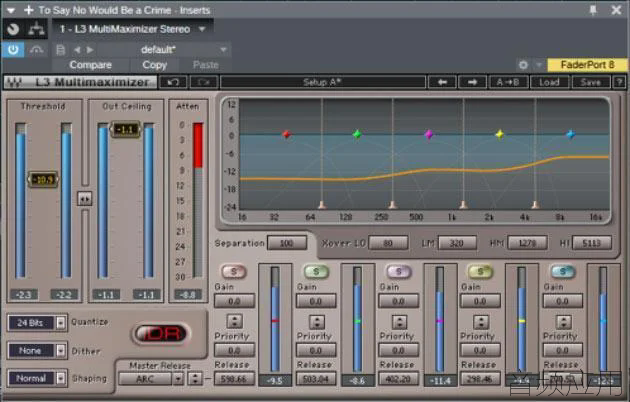The image size is (630, 402).
Task: Solo the red low band
Action: pos(233,272)
